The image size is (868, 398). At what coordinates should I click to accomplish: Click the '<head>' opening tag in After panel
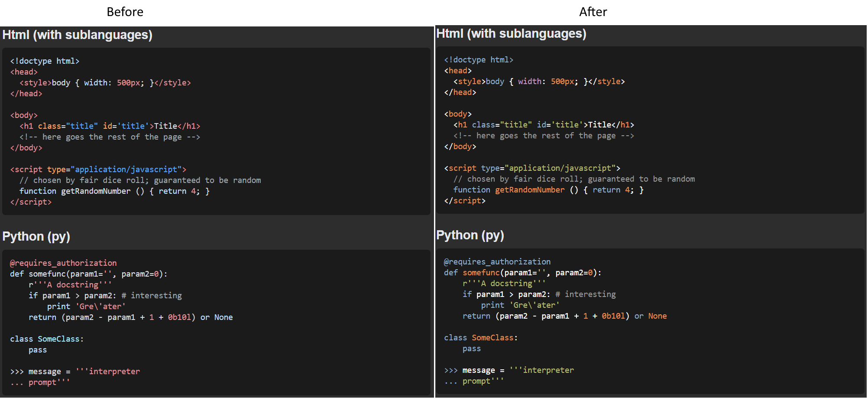pyautogui.click(x=458, y=71)
